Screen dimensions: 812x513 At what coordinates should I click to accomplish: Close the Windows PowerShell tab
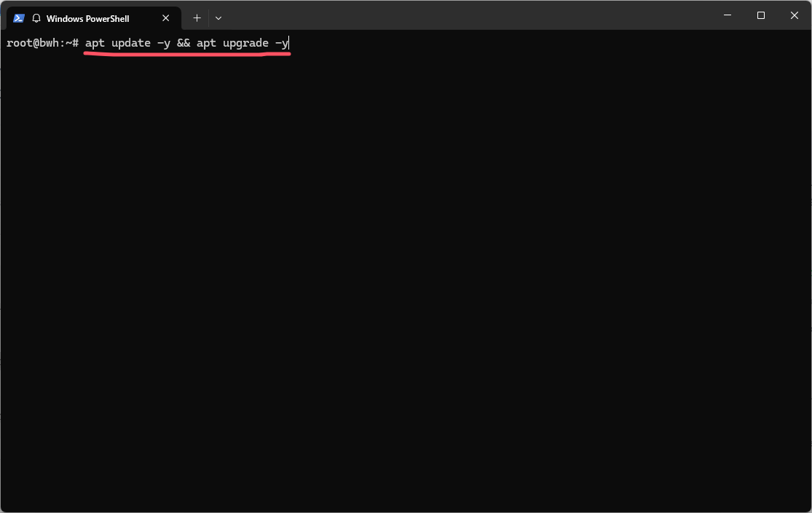coord(165,18)
